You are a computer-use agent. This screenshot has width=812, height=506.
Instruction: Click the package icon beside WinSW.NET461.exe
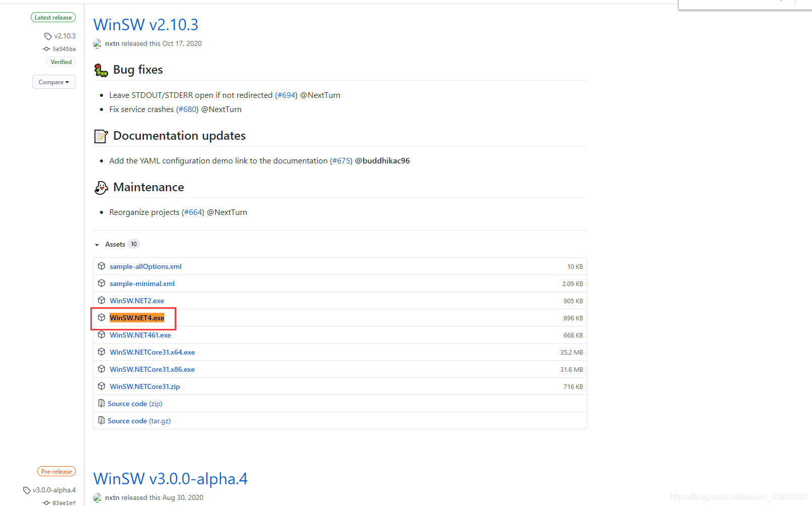(101, 334)
